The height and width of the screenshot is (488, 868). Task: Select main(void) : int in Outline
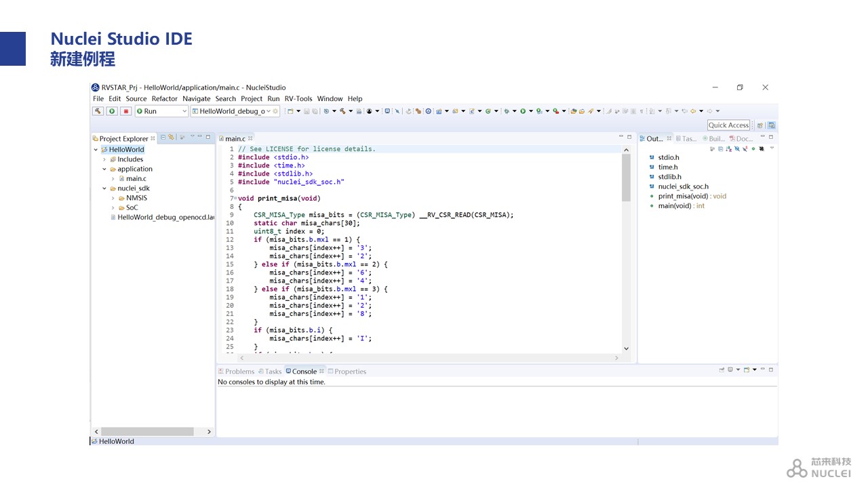tap(677, 205)
